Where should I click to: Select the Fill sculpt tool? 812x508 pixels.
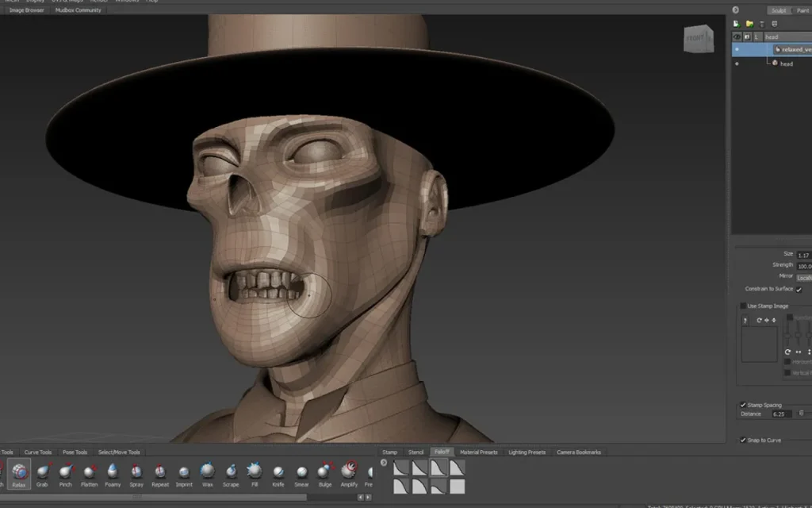pyautogui.click(x=255, y=474)
